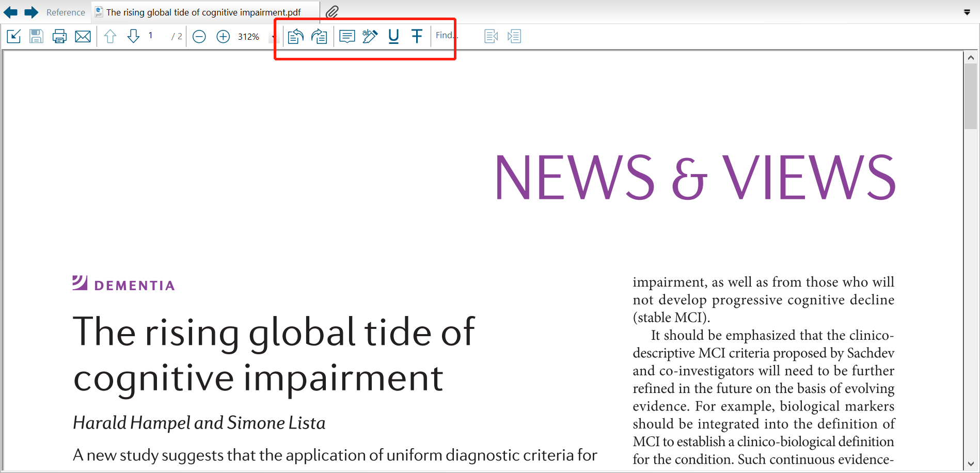Go to the next page with down arrow

point(133,36)
